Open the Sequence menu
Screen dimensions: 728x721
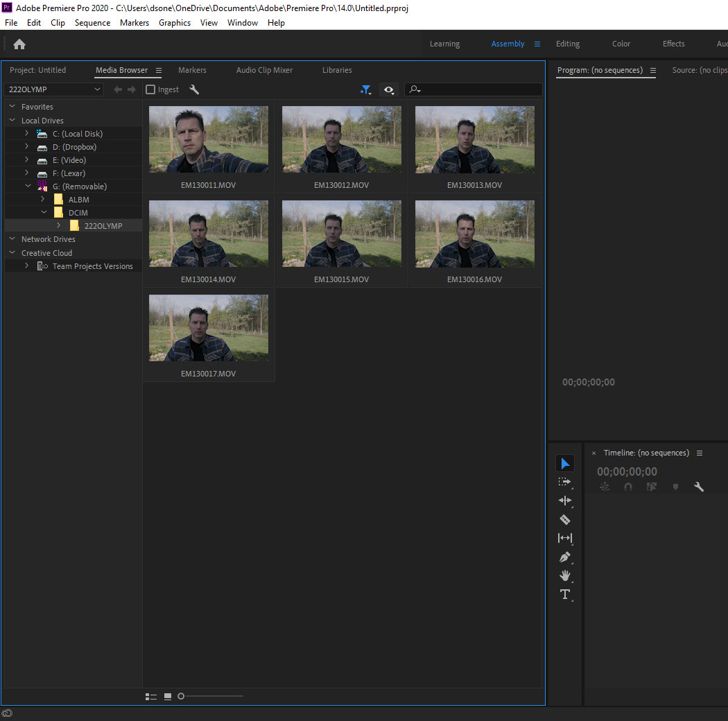[x=92, y=22]
